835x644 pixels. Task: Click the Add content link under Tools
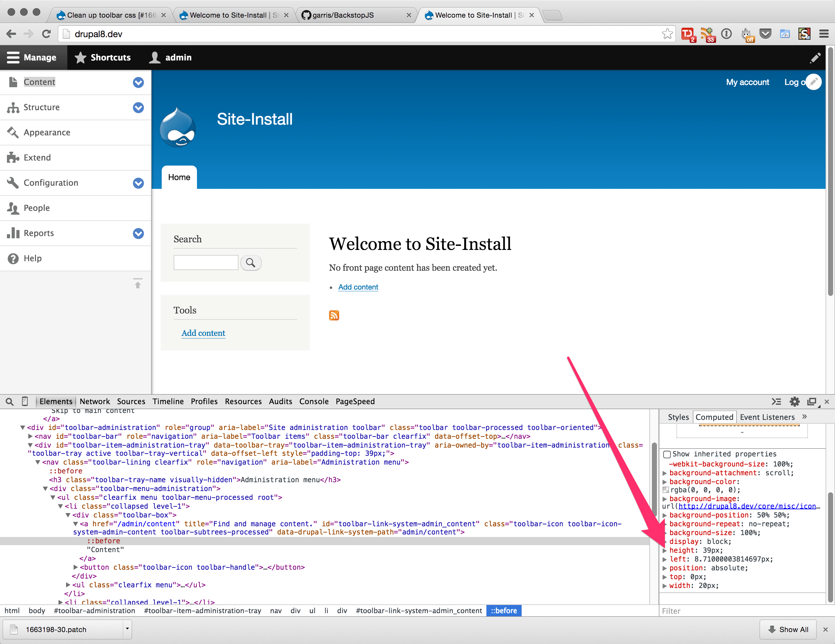(203, 333)
